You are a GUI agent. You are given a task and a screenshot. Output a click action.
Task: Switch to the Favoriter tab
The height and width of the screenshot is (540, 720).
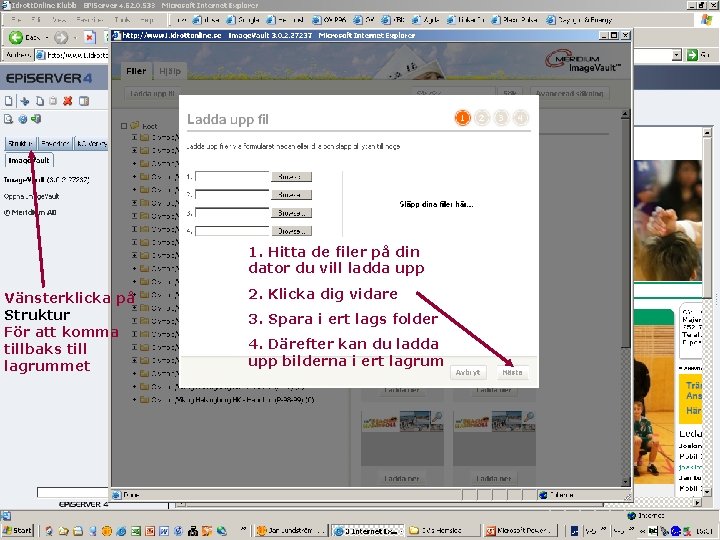(55, 143)
